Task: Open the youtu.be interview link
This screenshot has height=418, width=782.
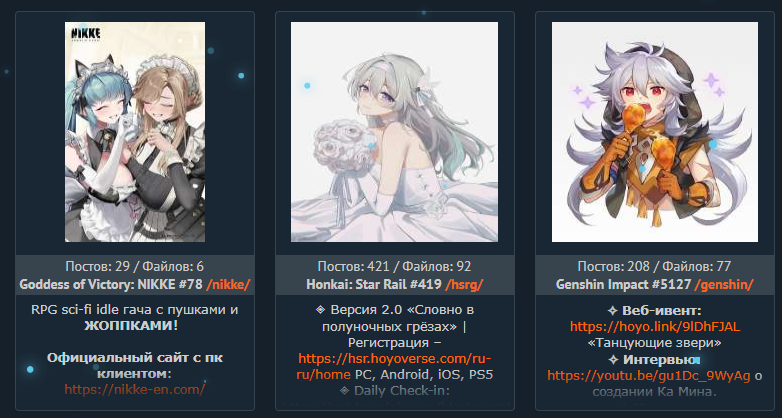Action: (x=648, y=376)
